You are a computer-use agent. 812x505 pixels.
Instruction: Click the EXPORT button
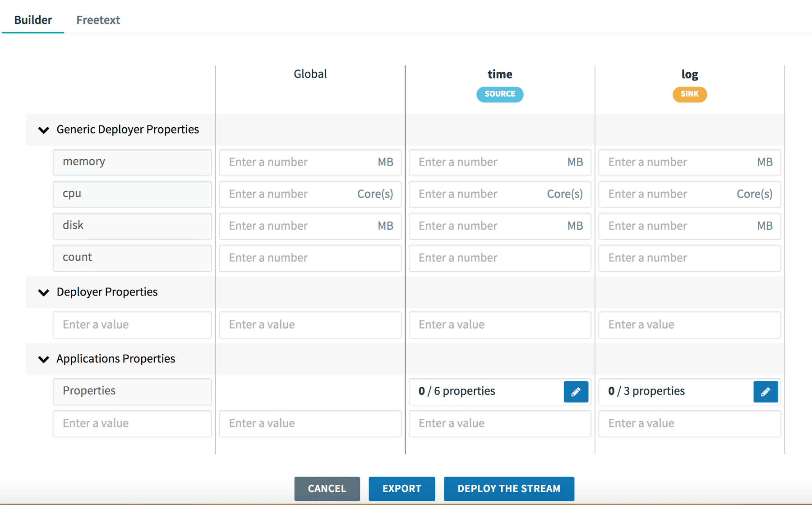(x=401, y=488)
